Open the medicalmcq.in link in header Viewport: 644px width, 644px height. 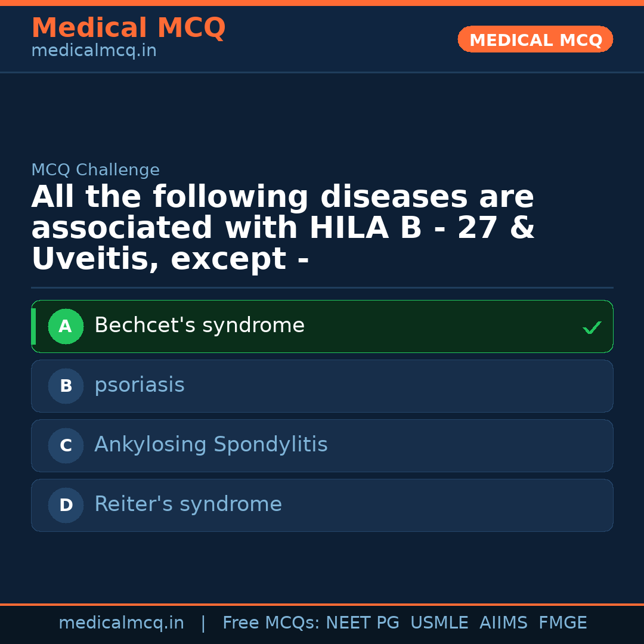pyautogui.click(x=94, y=51)
